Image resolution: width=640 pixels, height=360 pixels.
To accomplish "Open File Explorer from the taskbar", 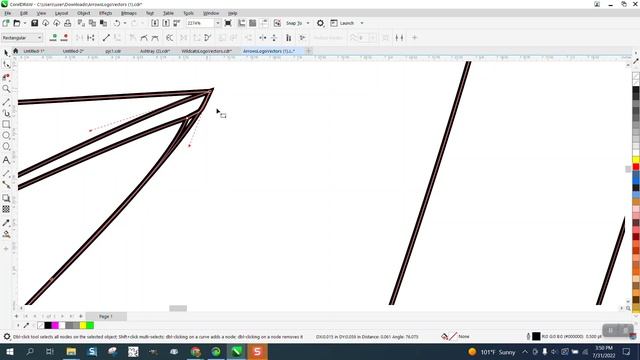I will [71, 351].
